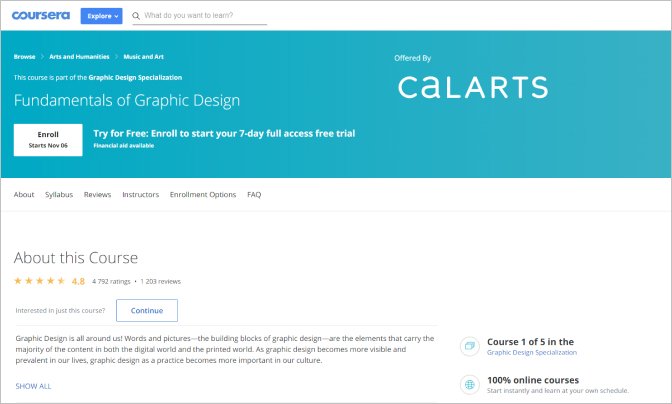This screenshot has height=404, width=672.
Task: Click the Continue button
Action: point(147,310)
